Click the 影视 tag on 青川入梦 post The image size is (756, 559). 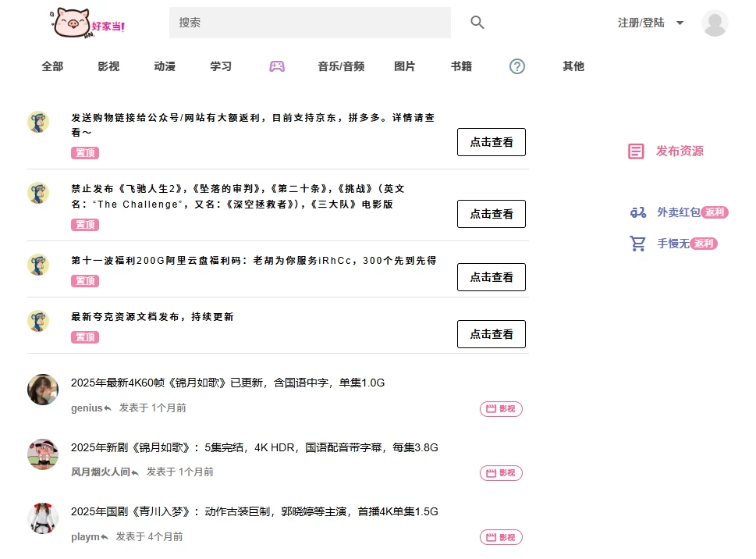[x=501, y=537]
